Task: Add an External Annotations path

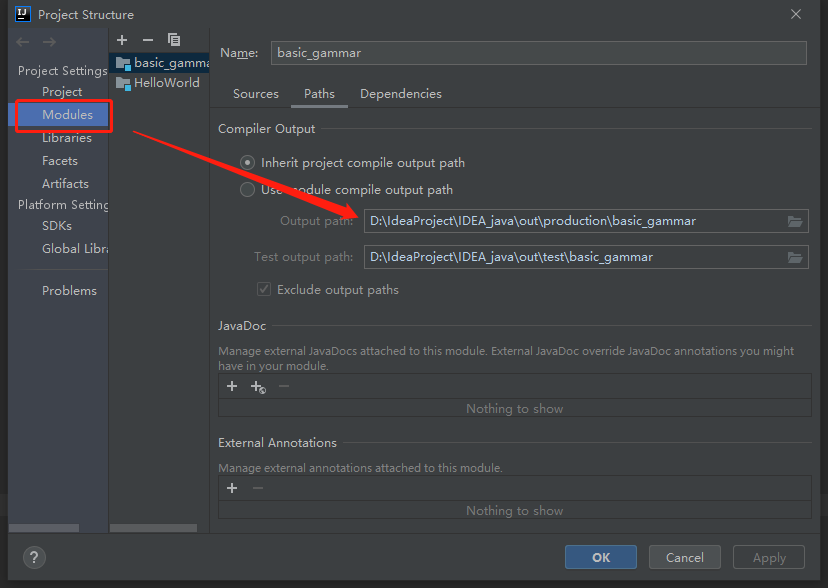Action: [232, 488]
